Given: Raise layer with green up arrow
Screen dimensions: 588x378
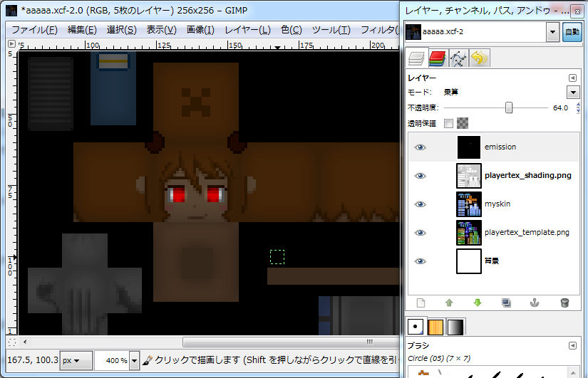Looking at the screenshot, I should 449,303.
